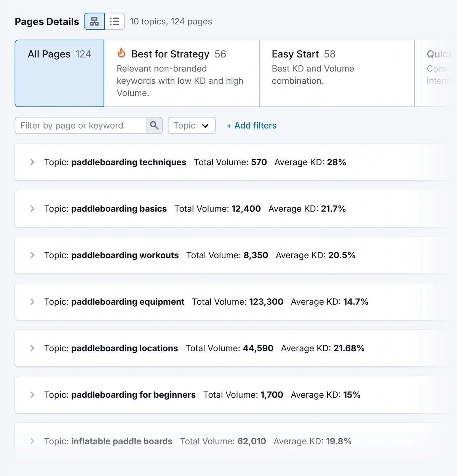The image size is (457, 476).
Task: Click the Pages Details heading
Action: tap(47, 22)
